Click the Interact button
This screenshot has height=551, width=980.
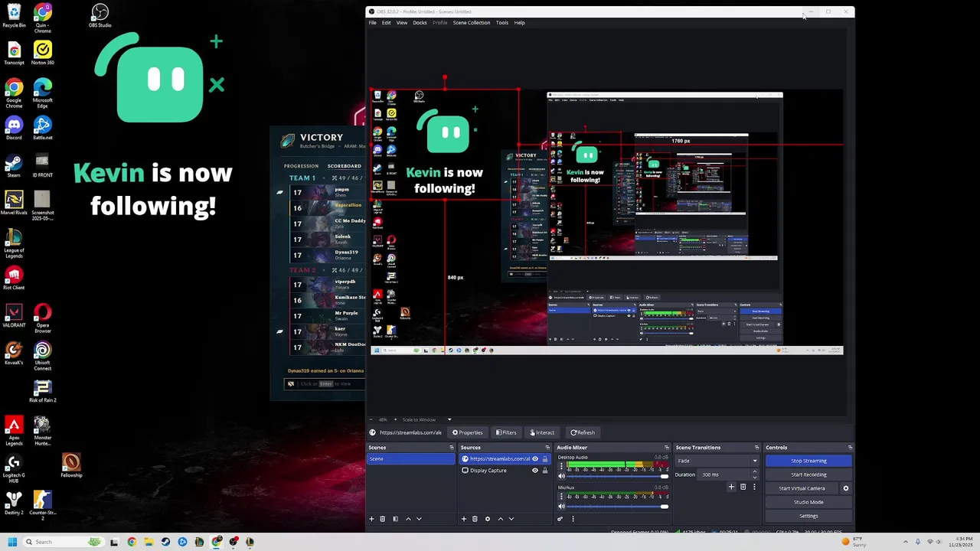[x=542, y=432]
